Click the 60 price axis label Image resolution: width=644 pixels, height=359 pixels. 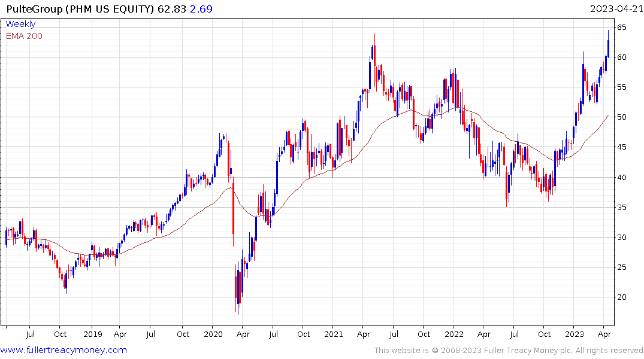pos(621,57)
